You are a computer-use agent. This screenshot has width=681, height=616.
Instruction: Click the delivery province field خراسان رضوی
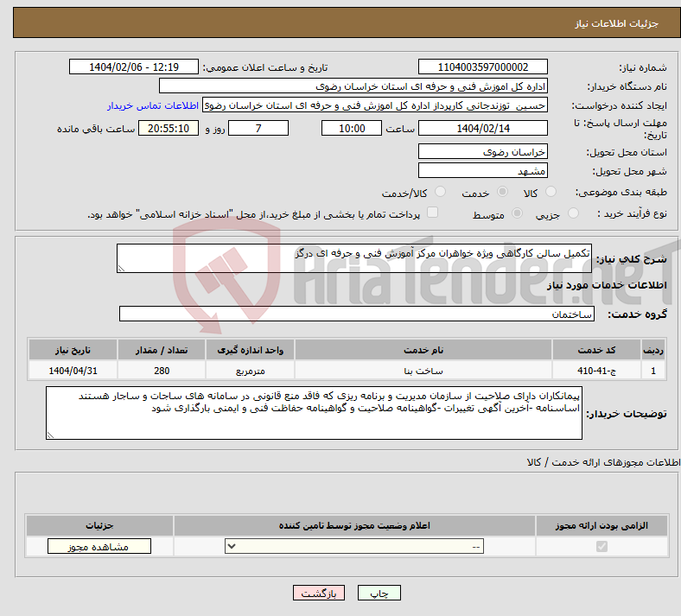pos(483,151)
